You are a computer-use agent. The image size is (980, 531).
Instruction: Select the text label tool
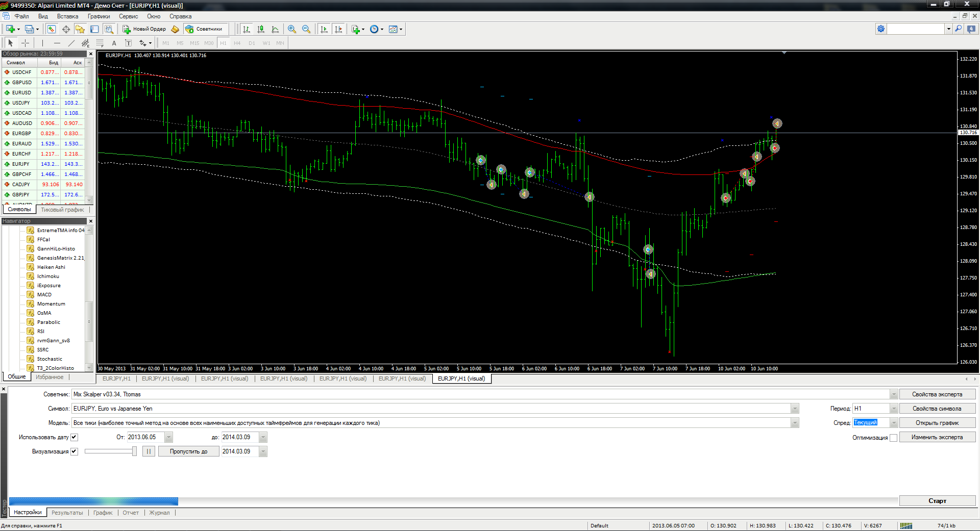[x=128, y=43]
